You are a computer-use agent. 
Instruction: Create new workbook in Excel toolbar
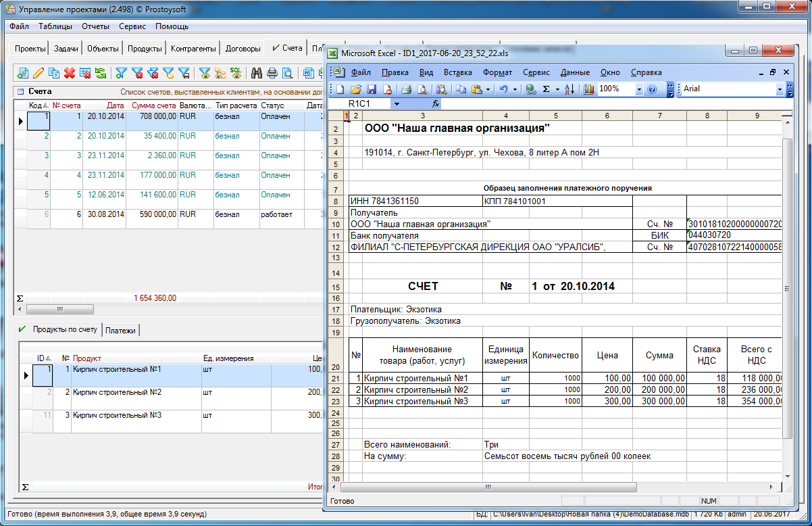[340, 89]
